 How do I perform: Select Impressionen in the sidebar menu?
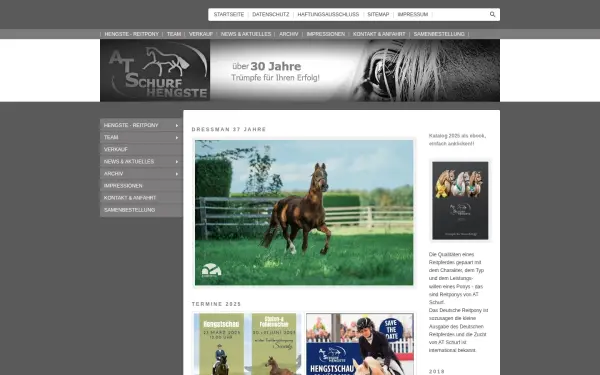pyautogui.click(x=141, y=186)
